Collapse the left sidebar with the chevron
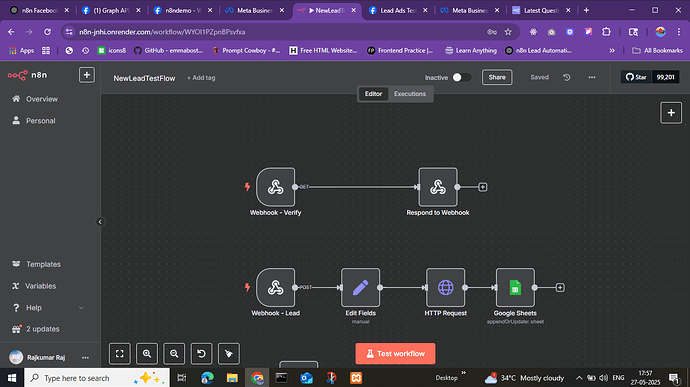Image resolution: width=690 pixels, height=387 pixels. point(100,222)
